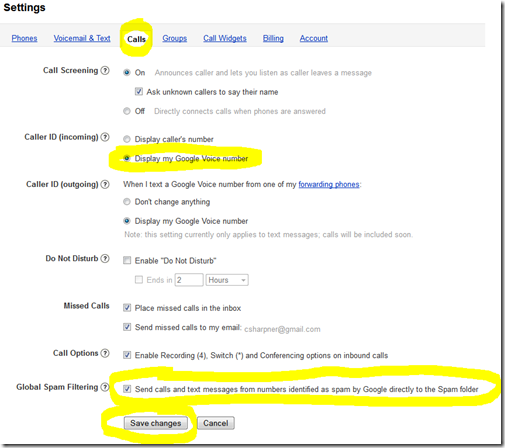
Task: Toggle Send missed calls to my email
Action: (127, 327)
